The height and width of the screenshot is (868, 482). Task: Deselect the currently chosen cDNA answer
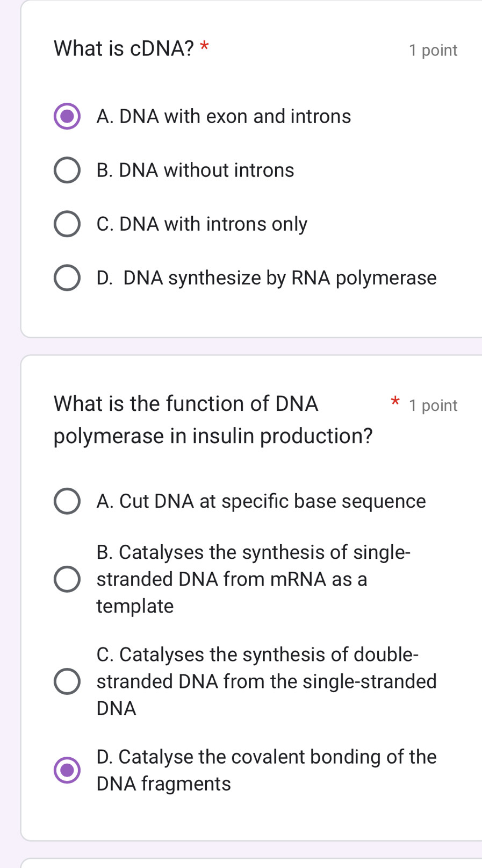[67, 116]
